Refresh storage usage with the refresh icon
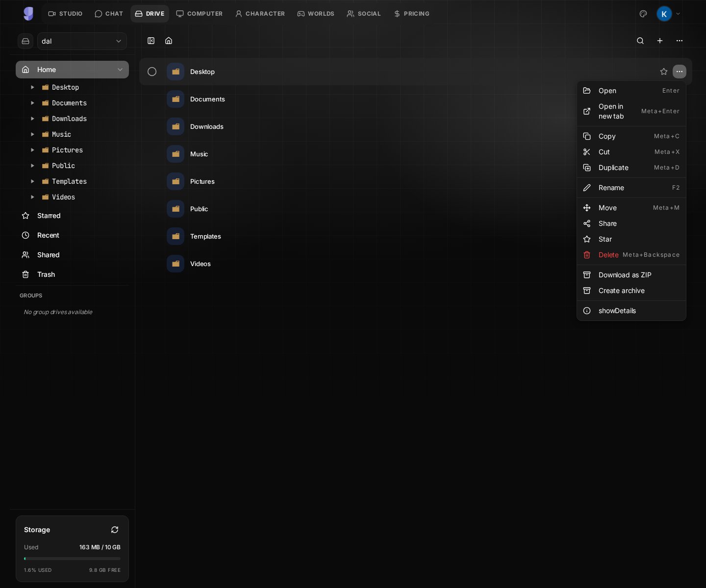This screenshot has height=588, width=706. (115, 530)
